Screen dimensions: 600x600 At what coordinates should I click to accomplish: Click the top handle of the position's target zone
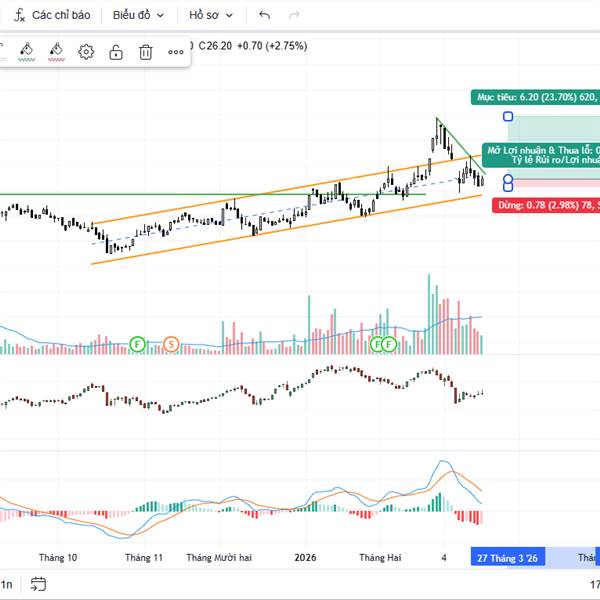[x=509, y=116]
